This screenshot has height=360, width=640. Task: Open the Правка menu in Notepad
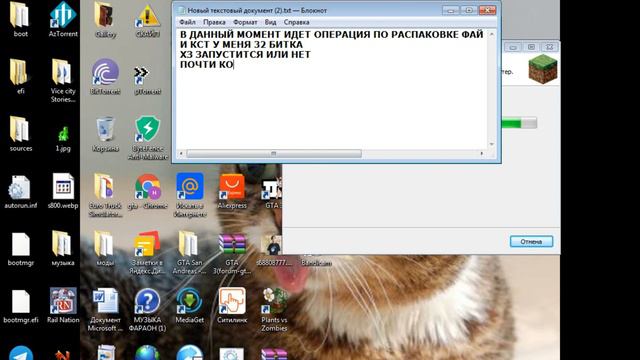click(214, 22)
